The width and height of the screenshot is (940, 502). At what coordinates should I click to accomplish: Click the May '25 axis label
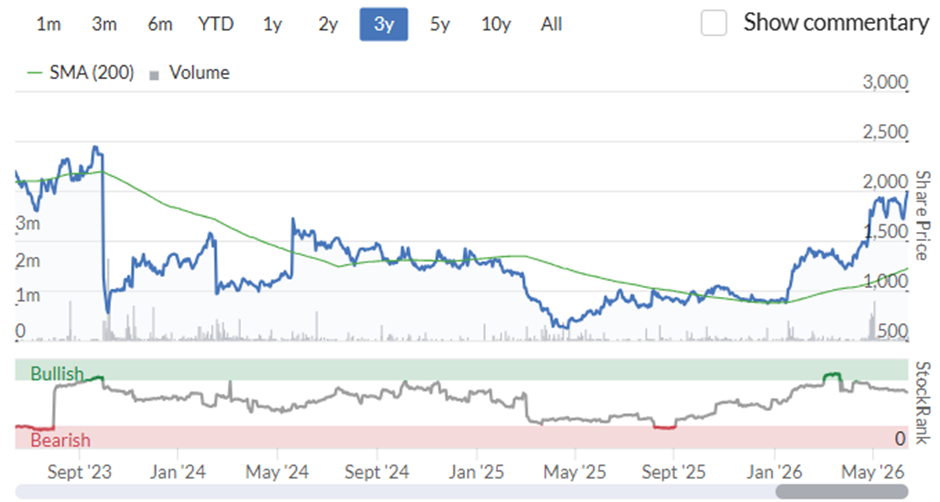pos(575,472)
